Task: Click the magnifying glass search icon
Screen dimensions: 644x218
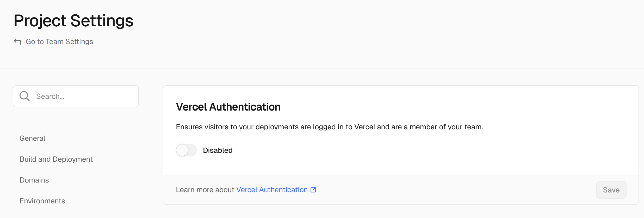Action: [25, 96]
